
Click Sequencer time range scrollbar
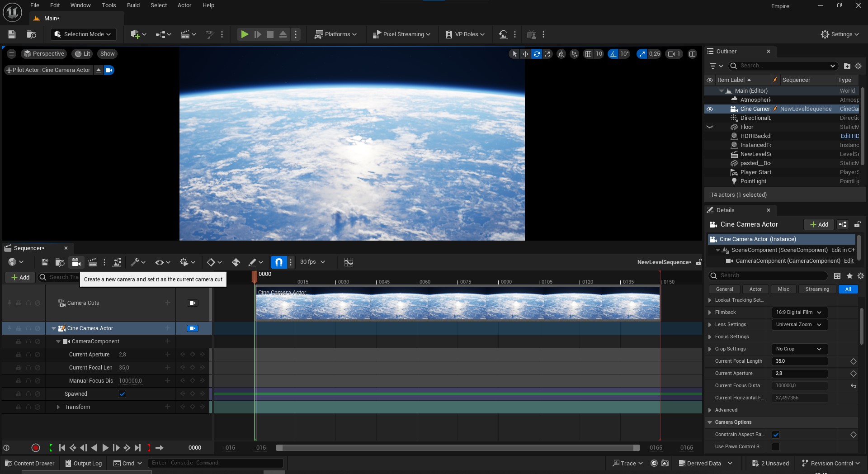[x=458, y=448]
